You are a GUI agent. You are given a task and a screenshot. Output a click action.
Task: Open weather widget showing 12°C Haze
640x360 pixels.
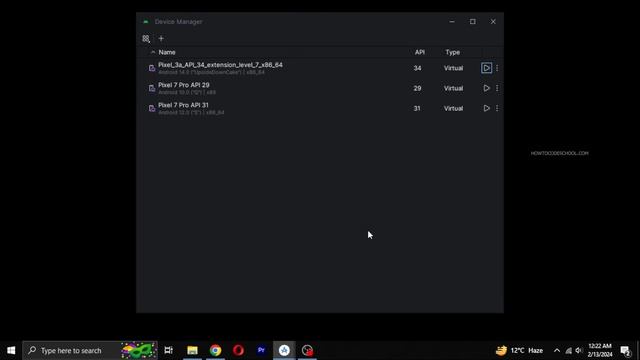click(519, 350)
